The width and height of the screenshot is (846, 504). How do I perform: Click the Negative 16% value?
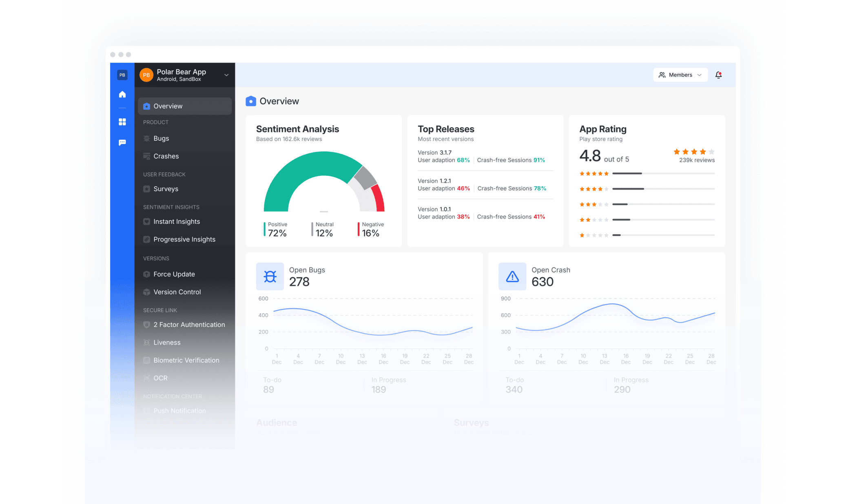tap(371, 233)
